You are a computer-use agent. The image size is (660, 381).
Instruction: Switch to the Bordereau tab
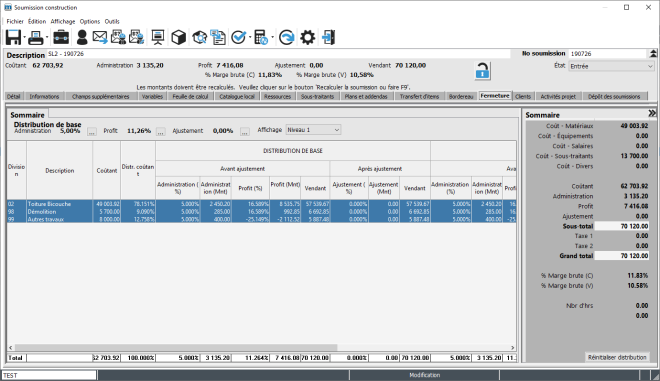click(x=461, y=96)
